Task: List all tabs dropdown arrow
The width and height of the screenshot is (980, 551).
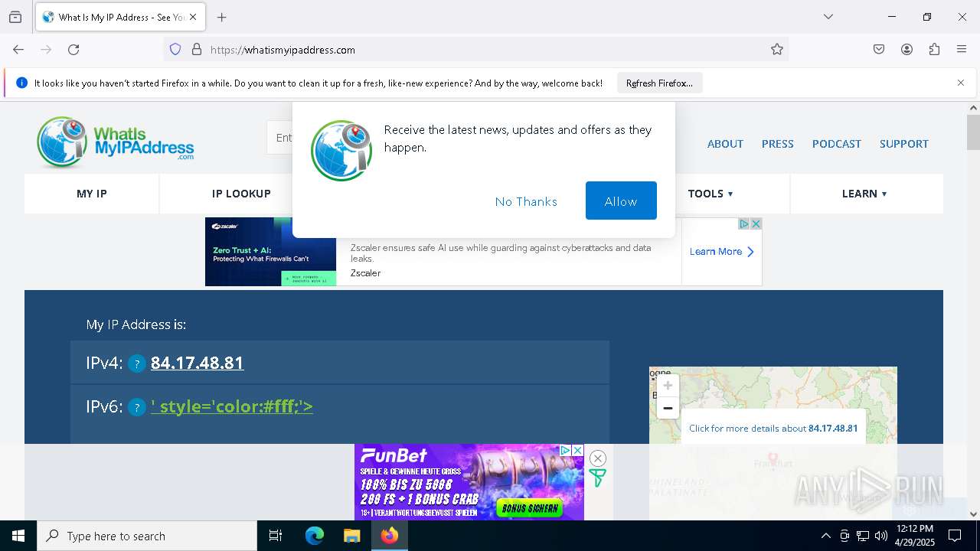Action: [828, 17]
